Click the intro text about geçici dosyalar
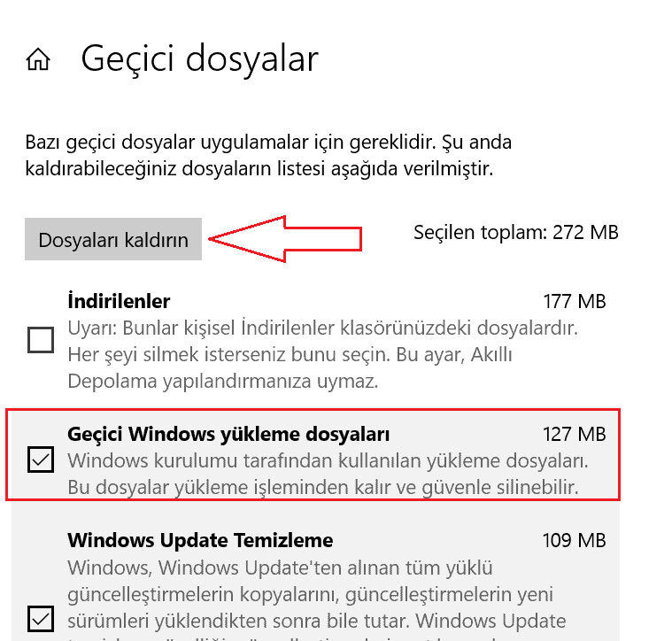Image resolution: width=672 pixels, height=641 pixels. point(268,156)
